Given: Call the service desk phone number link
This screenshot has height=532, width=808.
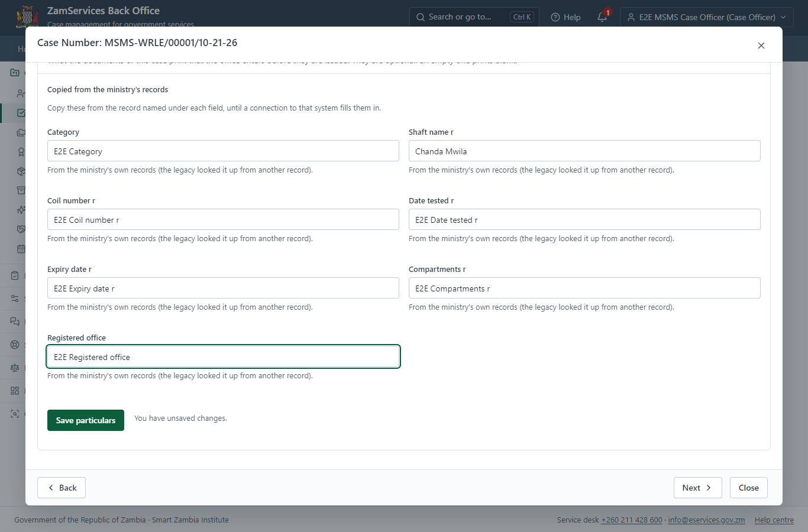Looking at the screenshot, I should (632, 520).
